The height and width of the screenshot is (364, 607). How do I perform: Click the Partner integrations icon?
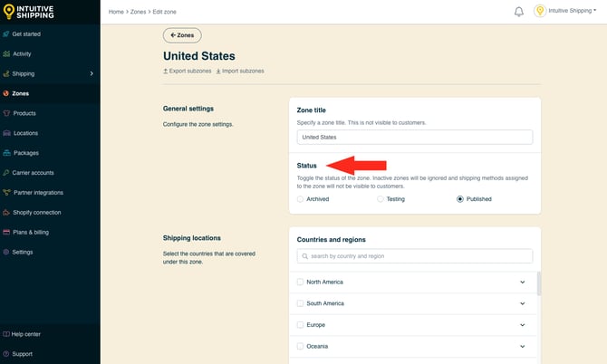(6, 192)
